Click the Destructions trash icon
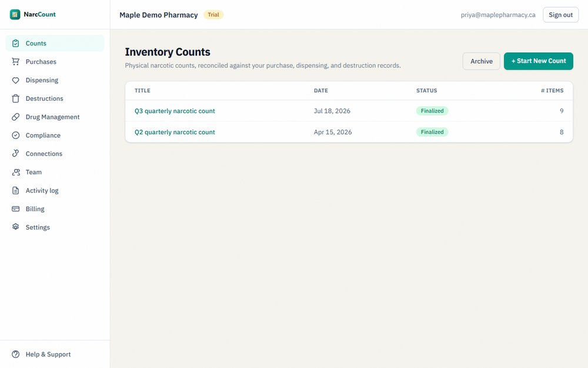Image resolution: width=588 pixels, height=368 pixels. tap(15, 98)
